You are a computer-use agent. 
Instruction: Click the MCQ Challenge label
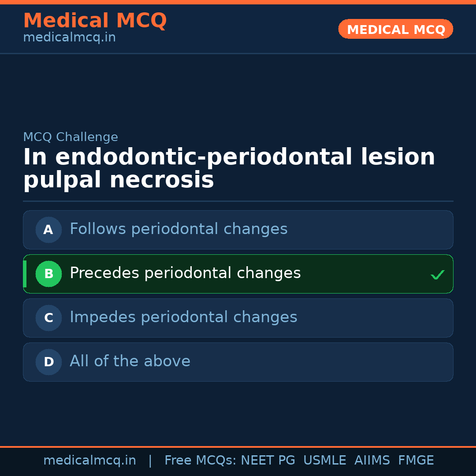point(71,137)
